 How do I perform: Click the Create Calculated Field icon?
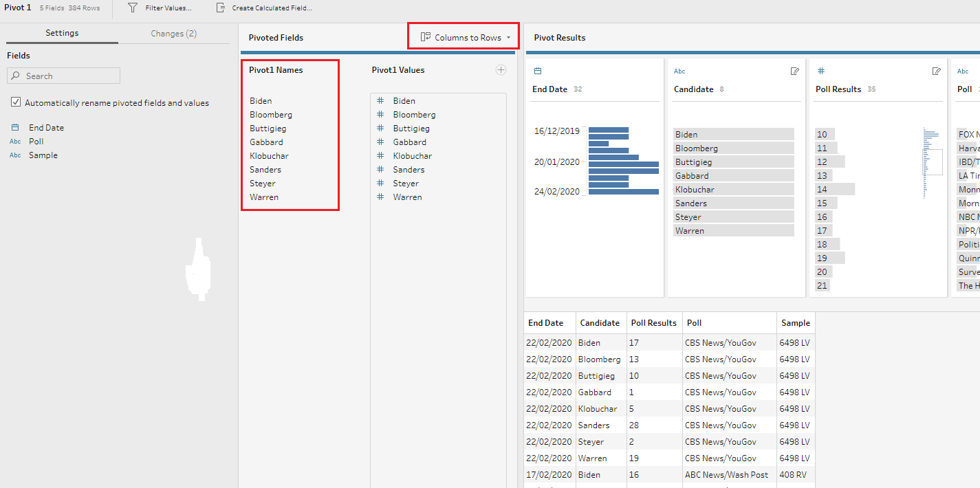(220, 8)
